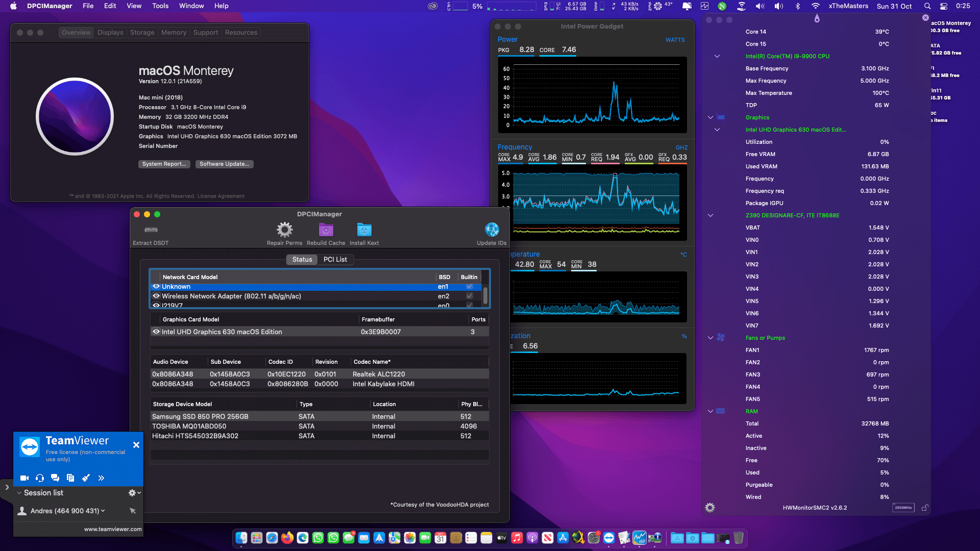Open HWMonitorSMC2 settings gear icon
Viewport: 980px width, 551px height.
pyautogui.click(x=710, y=508)
